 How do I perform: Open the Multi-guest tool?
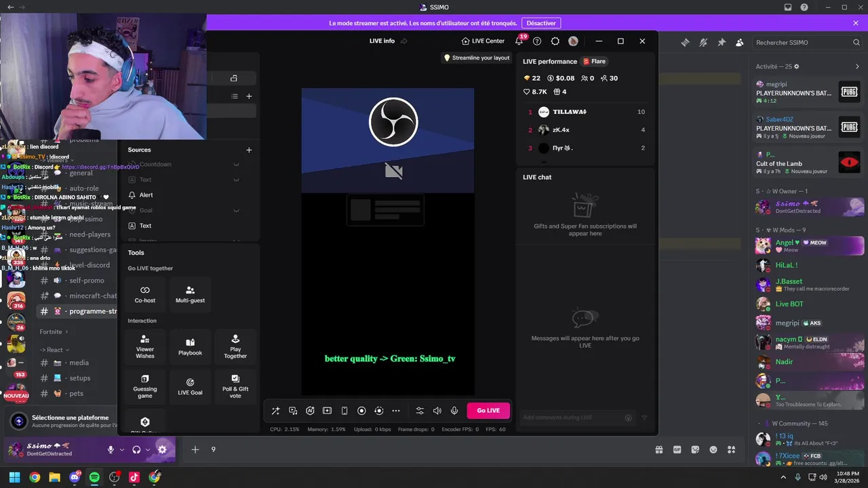(x=190, y=294)
